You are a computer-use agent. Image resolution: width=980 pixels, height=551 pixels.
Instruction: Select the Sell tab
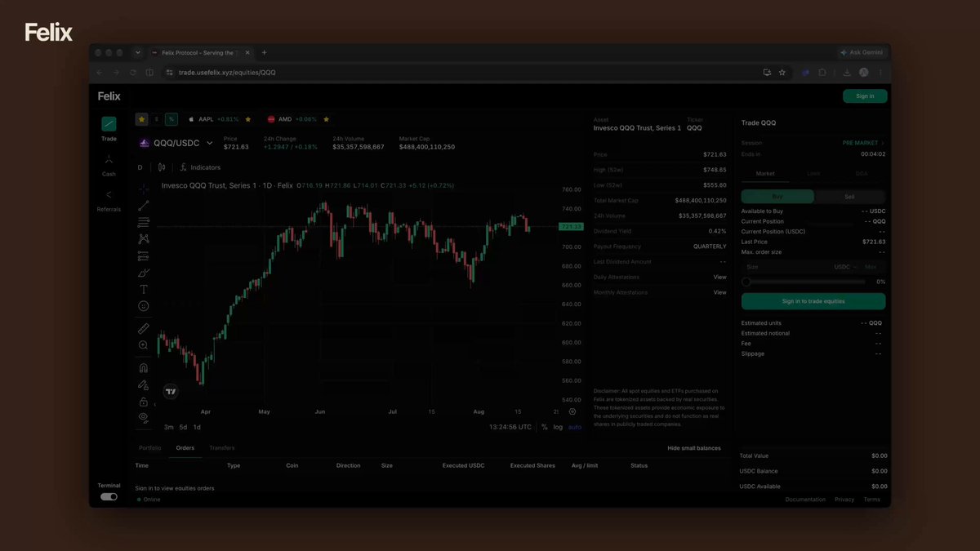pos(849,196)
